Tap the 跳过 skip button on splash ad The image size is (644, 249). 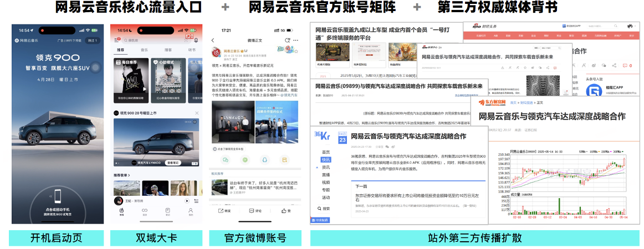click(x=93, y=40)
